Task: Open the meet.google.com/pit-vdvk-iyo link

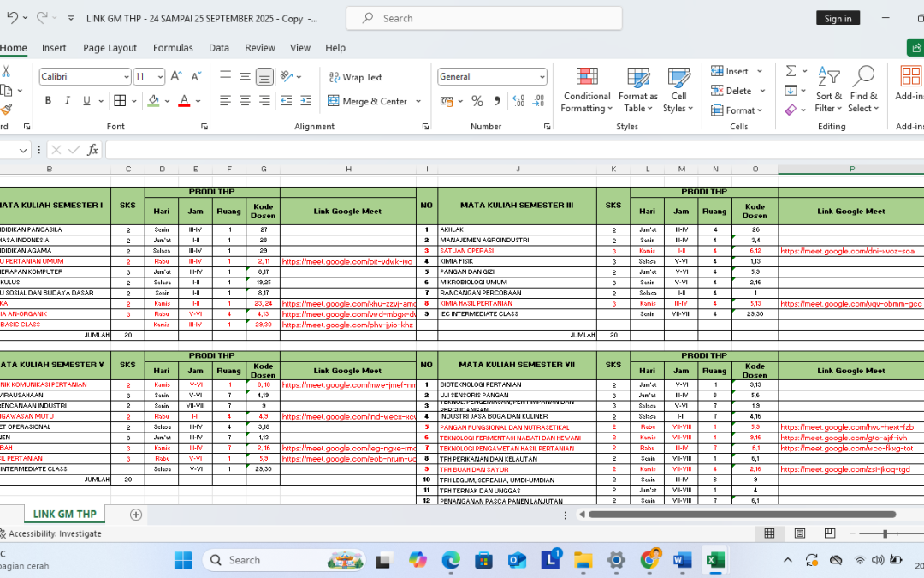Action: pos(346,261)
